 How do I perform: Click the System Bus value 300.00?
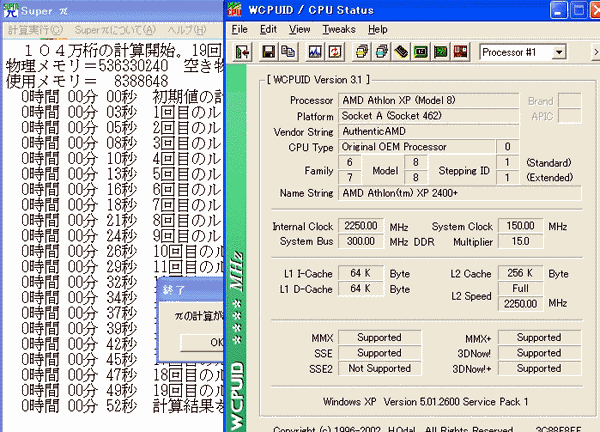tap(361, 241)
